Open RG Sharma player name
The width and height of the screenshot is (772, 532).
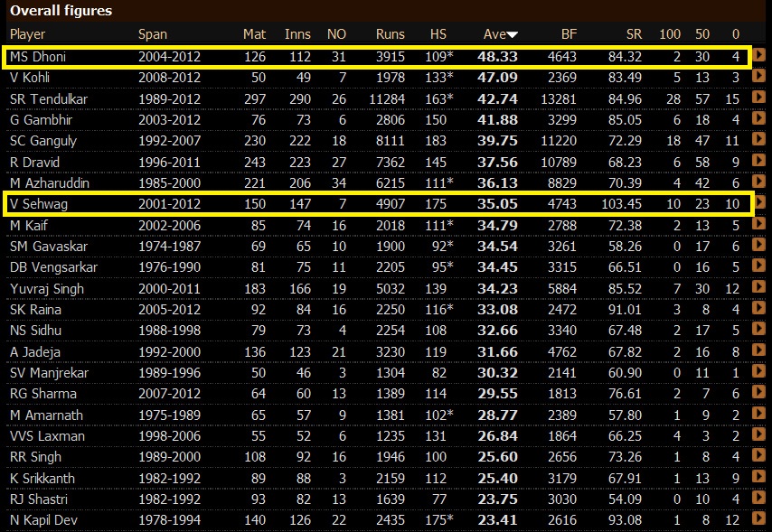[x=43, y=394]
